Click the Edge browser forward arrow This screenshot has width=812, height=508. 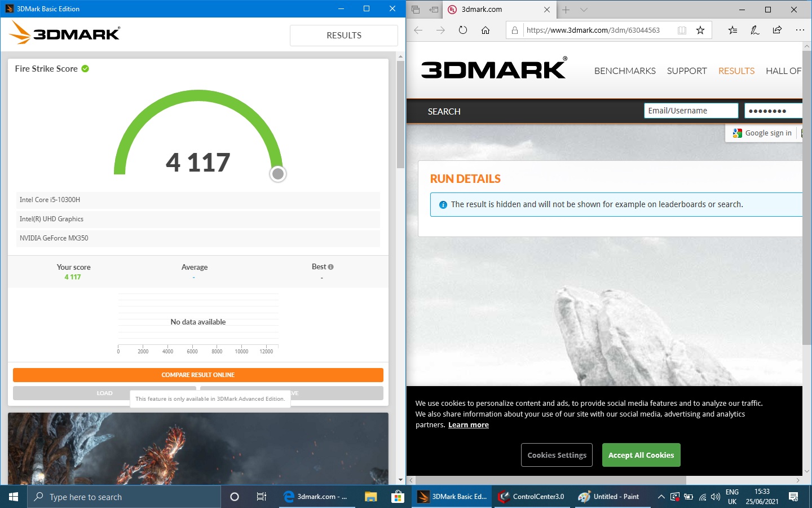[x=440, y=30]
